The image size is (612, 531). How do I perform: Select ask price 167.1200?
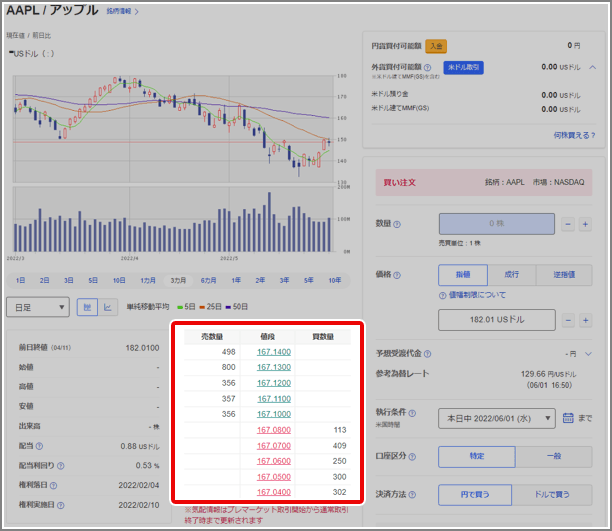tap(274, 383)
